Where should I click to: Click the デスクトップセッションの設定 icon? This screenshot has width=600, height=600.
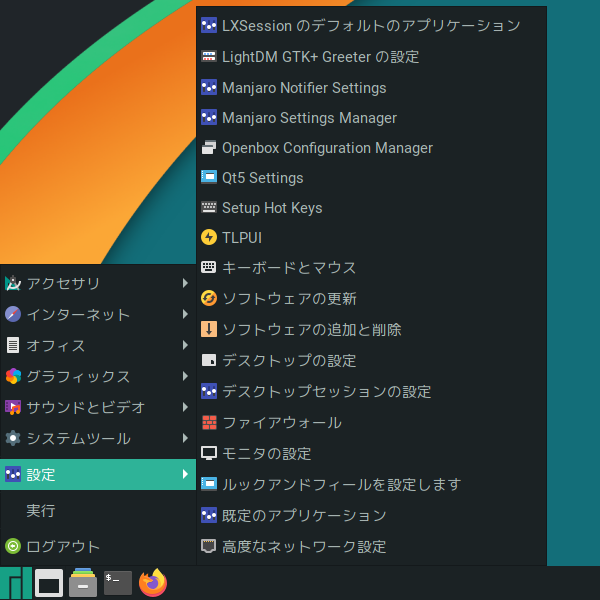coord(209,391)
